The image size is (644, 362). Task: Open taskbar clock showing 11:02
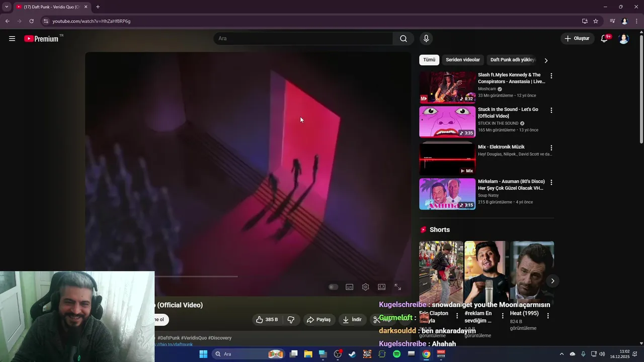point(620,354)
